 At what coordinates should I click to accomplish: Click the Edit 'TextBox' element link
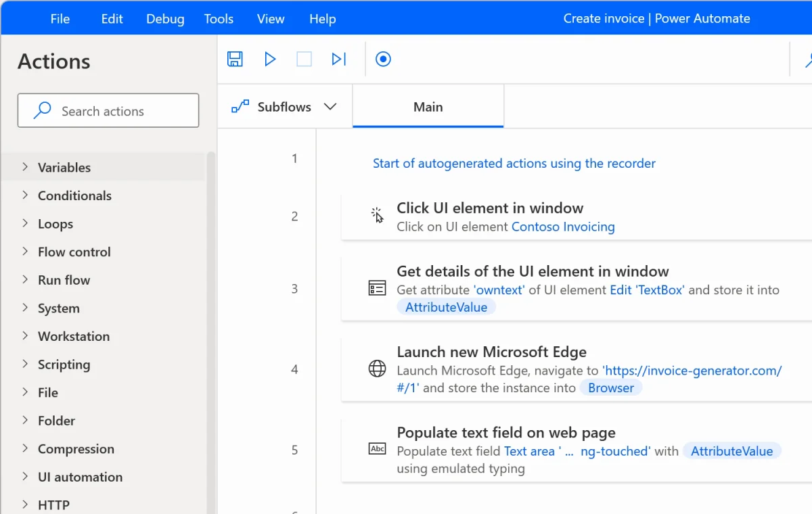648,289
